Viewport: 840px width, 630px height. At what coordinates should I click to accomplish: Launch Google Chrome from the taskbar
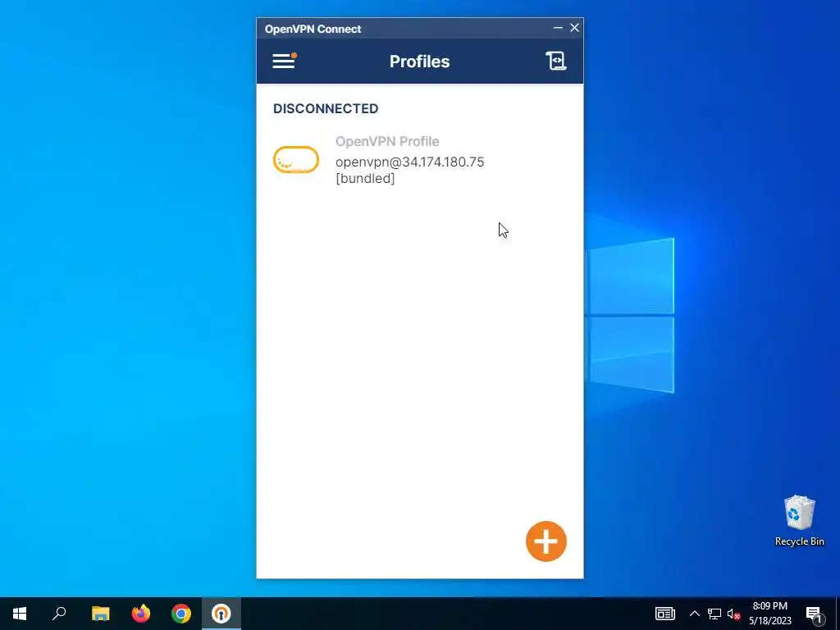pos(181,614)
